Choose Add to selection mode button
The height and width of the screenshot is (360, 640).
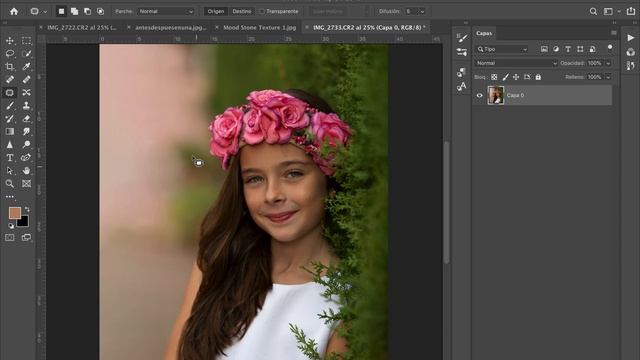coord(74,11)
